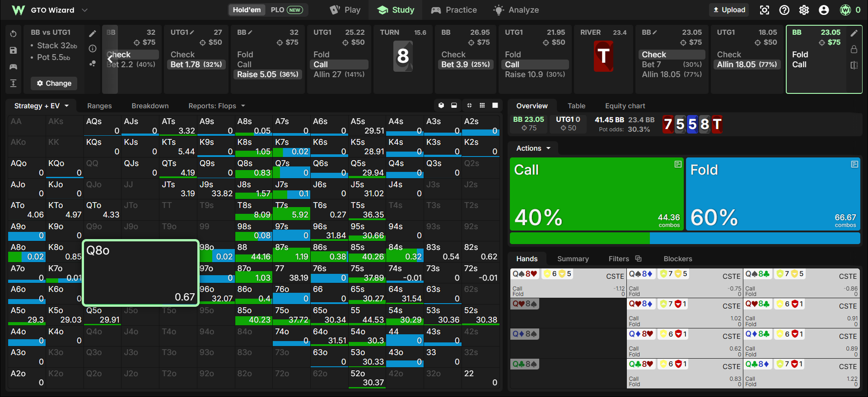This screenshot has height=397, width=868.
Task: Switch to the Equity chart tab
Action: [625, 106]
